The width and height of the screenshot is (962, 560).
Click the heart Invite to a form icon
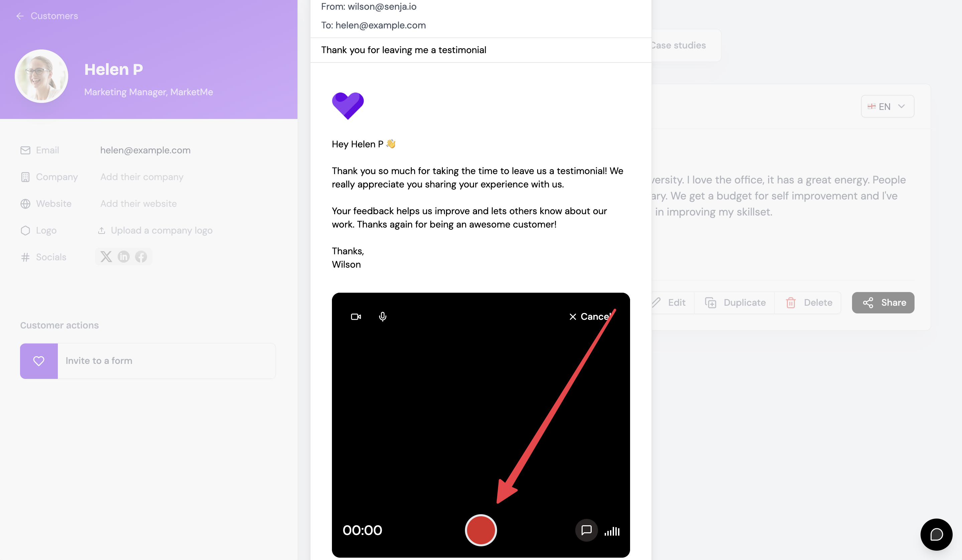[x=39, y=361]
